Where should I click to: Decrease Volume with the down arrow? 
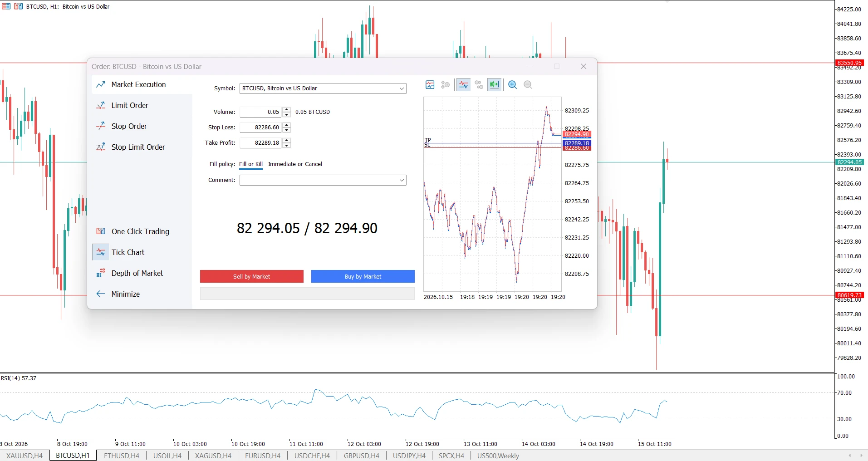(286, 115)
